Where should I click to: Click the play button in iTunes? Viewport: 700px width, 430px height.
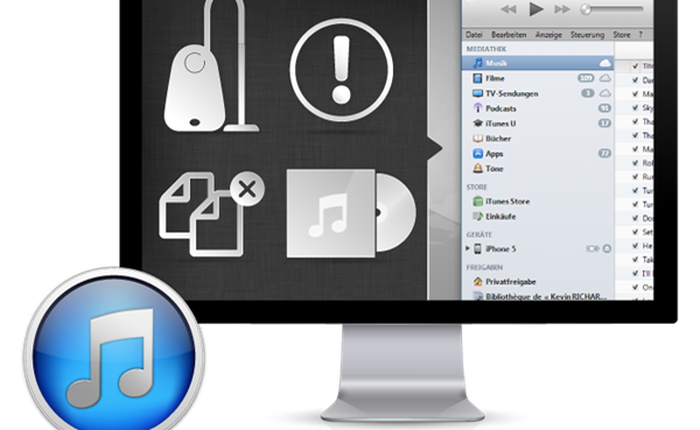tap(536, 9)
